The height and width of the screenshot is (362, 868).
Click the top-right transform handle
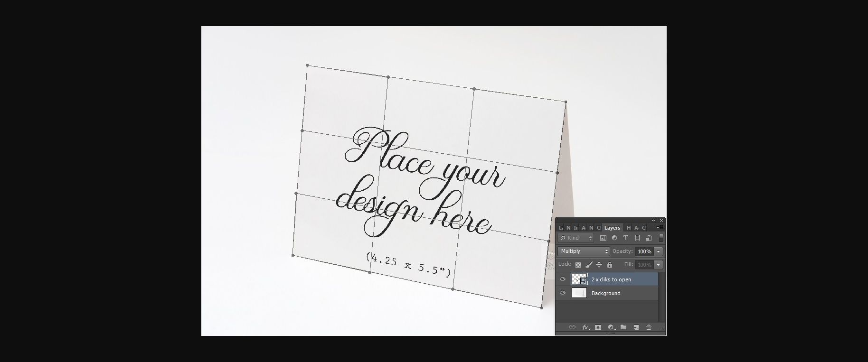pyautogui.click(x=566, y=102)
